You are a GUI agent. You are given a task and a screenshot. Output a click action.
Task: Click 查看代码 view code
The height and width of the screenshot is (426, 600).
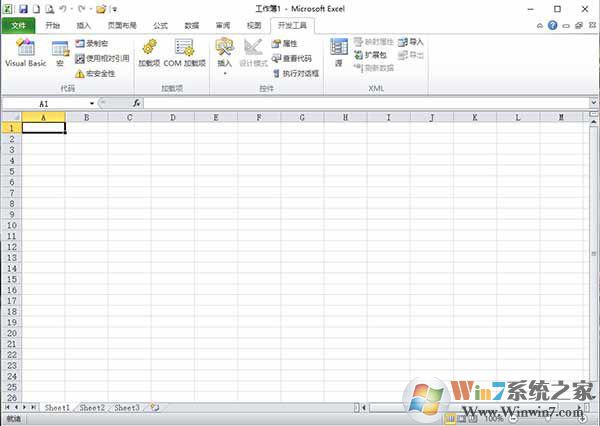tap(292, 59)
